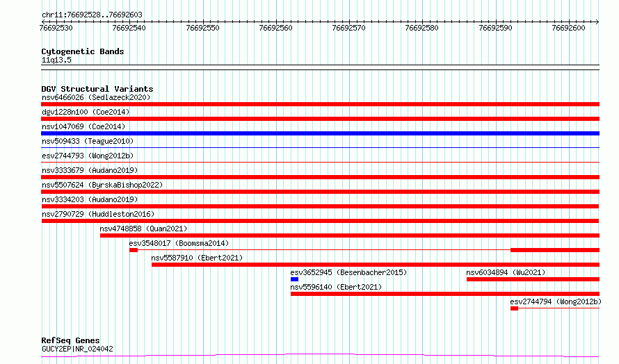Select the red bar for nsv2790729
This screenshot has height=364, width=619.
(x=320, y=221)
